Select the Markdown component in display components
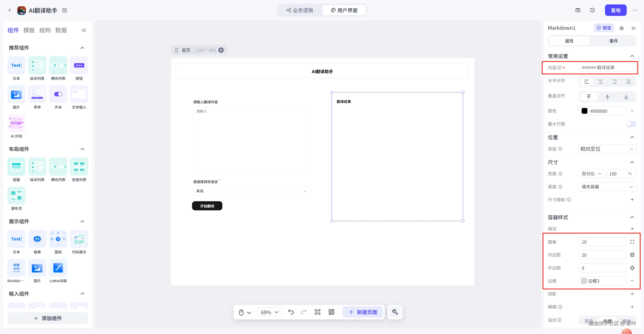Viewport: 644px width, 334px height. click(x=16, y=268)
